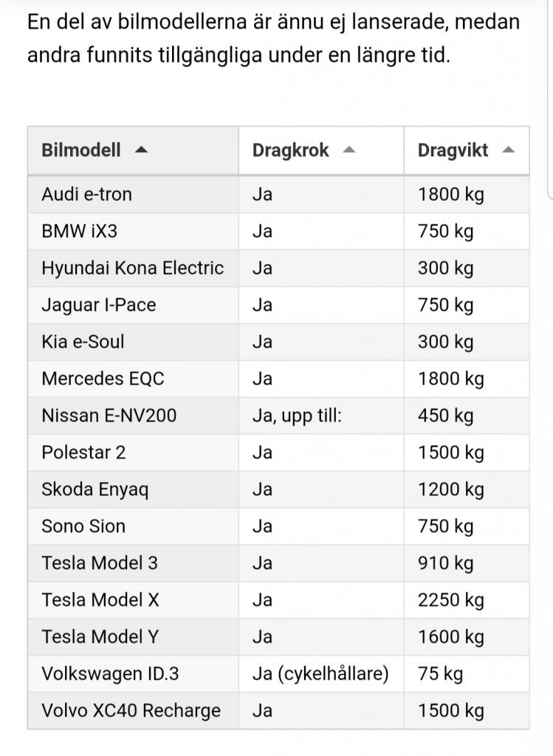
Task: Click the Dragkrok column header
Action: click(x=321, y=151)
